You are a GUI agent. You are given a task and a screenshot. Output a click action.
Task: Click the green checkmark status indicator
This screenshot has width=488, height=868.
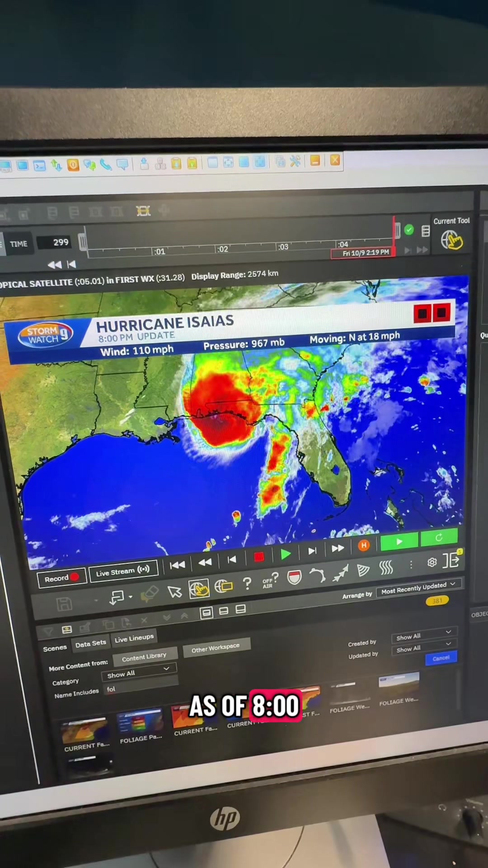click(x=409, y=230)
